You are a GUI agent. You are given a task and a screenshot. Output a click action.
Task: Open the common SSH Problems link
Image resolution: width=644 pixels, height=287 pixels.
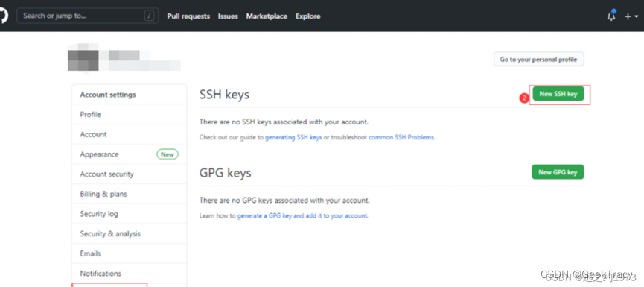(x=401, y=137)
